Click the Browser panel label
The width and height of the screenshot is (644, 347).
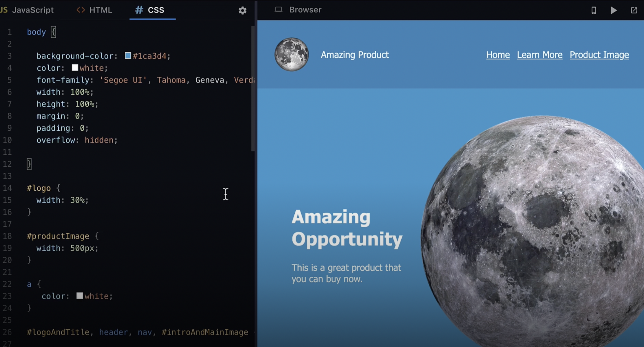click(x=305, y=10)
